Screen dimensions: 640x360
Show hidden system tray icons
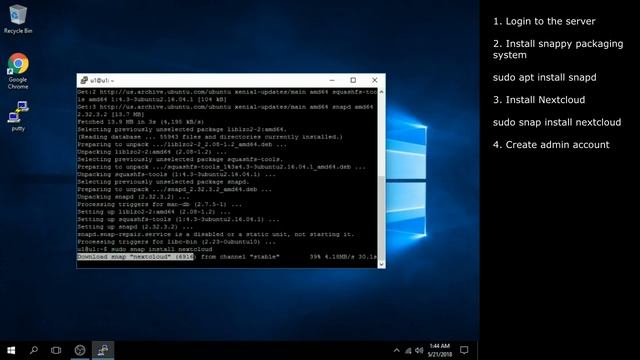396,350
